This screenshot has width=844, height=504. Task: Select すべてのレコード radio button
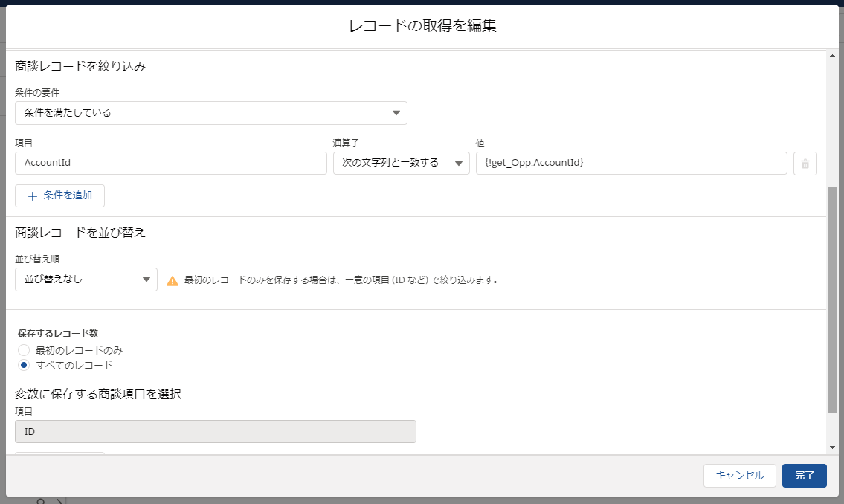23,365
